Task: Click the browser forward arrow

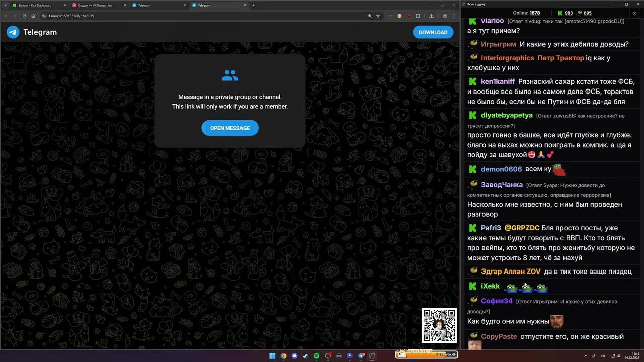Action: click(x=15, y=16)
